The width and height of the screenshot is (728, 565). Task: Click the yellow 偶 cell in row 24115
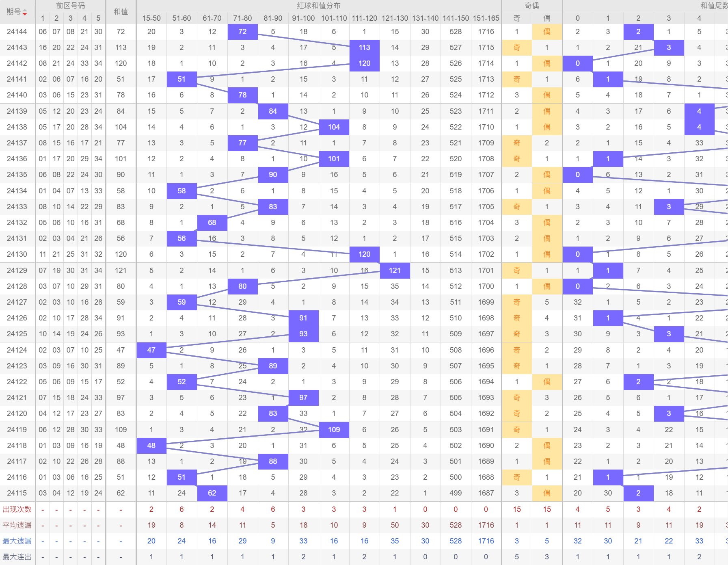pos(547,493)
